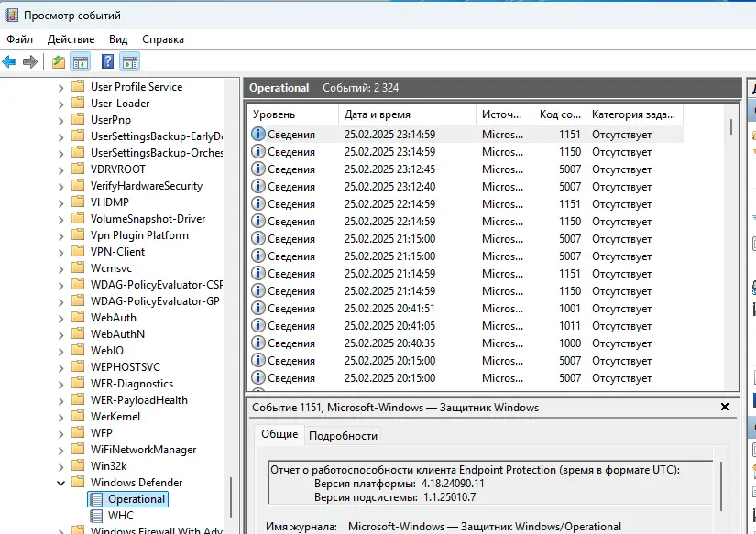Select event 1150 dated 25.02.2025 21:14:59
This screenshot has height=534, width=756.
pyautogui.click(x=466, y=291)
